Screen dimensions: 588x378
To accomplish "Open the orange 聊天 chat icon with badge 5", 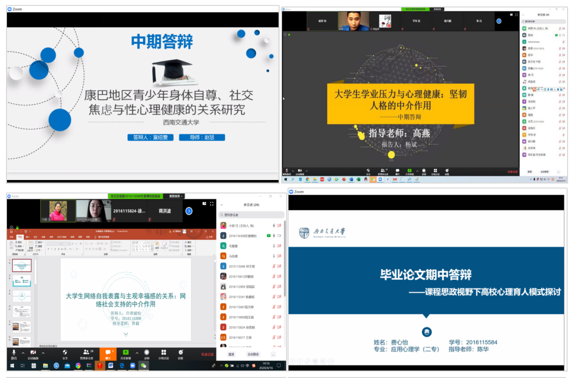I will click(x=107, y=352).
